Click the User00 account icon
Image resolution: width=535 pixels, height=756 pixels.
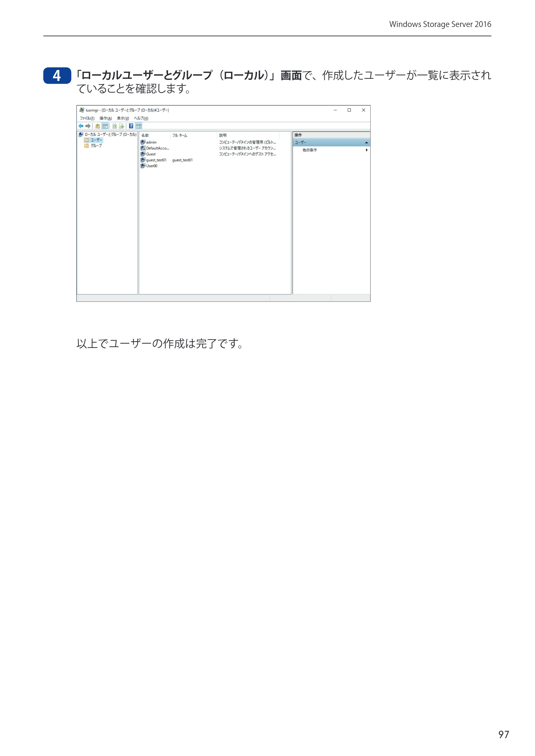pyautogui.click(x=143, y=166)
